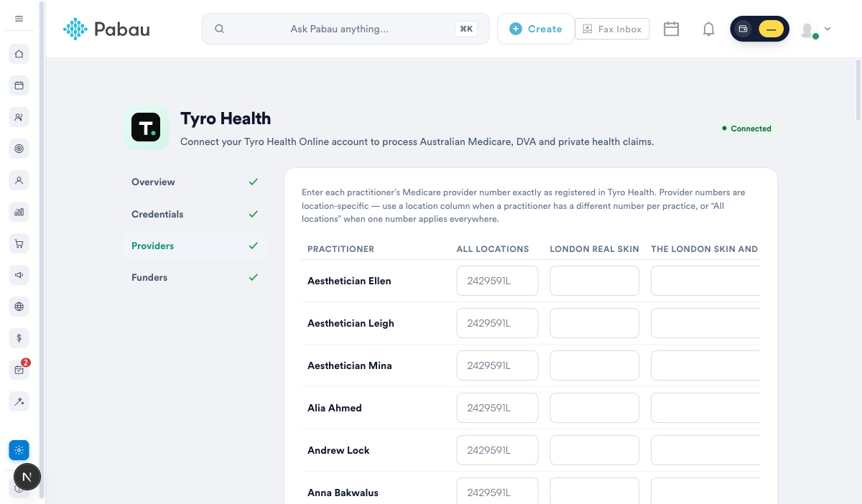862x504 pixels.
Task: Open the Credentials step
Action: point(194,214)
